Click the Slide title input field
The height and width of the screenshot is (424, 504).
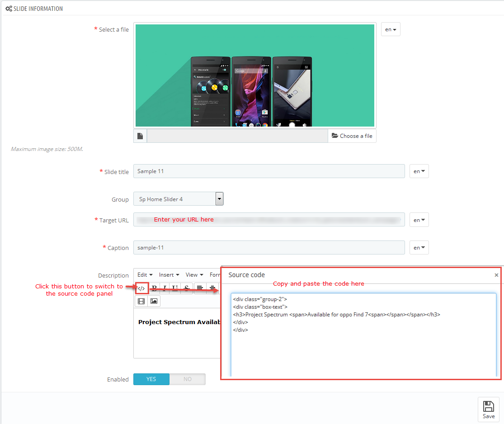tap(269, 171)
